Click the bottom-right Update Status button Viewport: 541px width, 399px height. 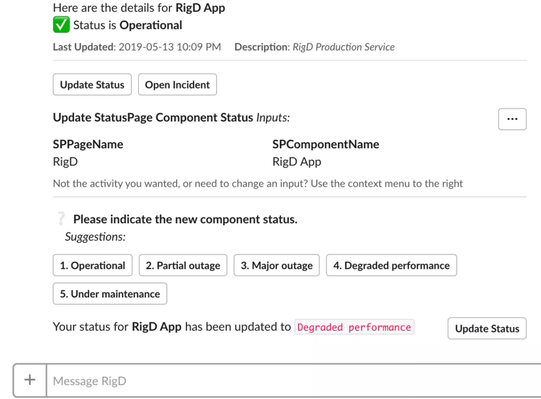pyautogui.click(x=487, y=328)
